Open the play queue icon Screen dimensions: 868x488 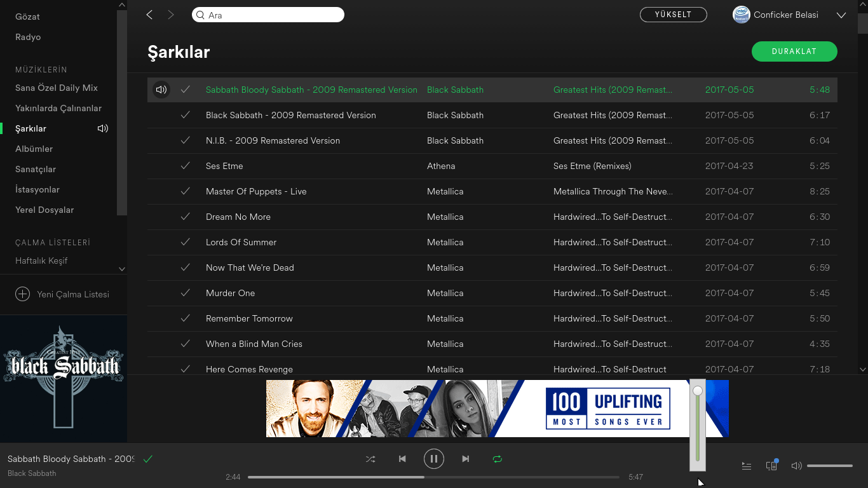(747, 466)
